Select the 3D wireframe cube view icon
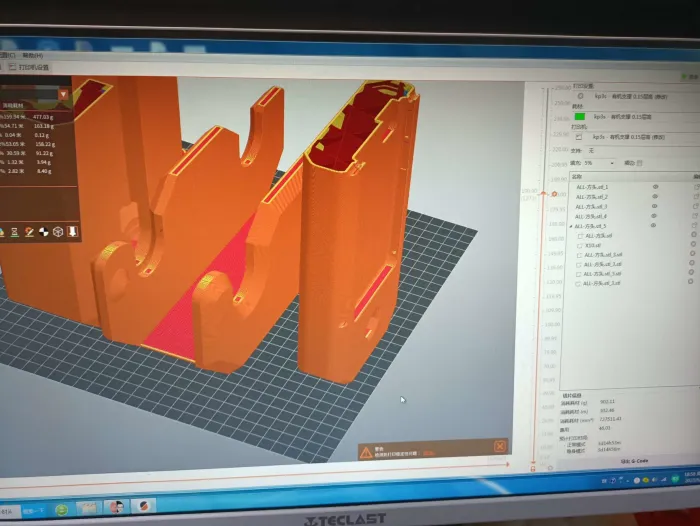Viewport: 700px width, 526px height. [x=58, y=232]
